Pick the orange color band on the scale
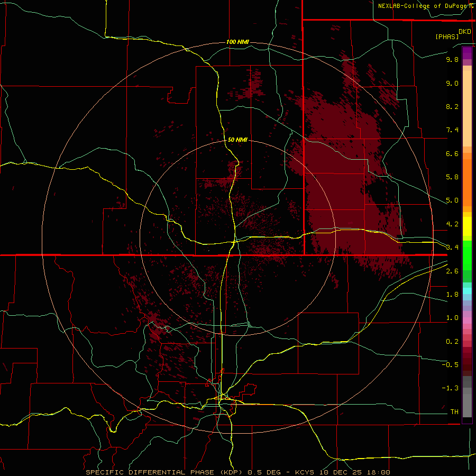Screen dimensions: 476x476 pos(467,182)
